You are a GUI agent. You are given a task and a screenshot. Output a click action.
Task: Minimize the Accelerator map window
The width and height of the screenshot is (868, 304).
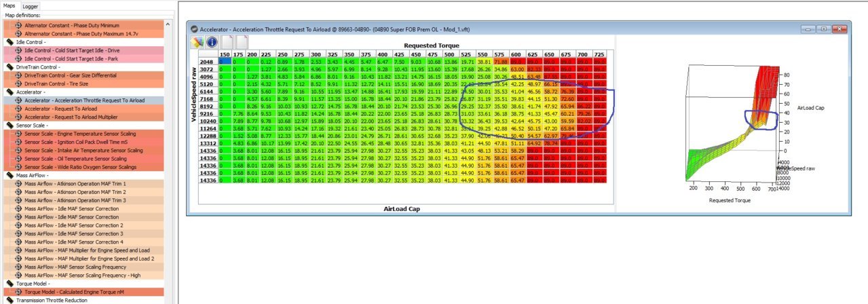[x=808, y=29]
